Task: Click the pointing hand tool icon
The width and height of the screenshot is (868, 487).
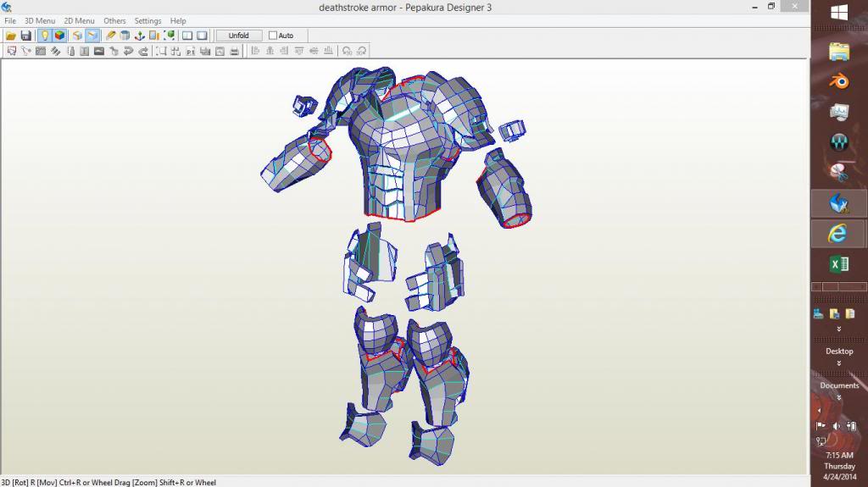Action: coord(114,51)
